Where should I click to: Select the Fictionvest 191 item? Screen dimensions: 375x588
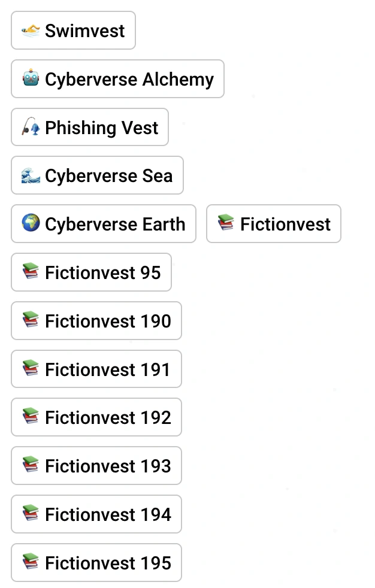click(x=96, y=369)
